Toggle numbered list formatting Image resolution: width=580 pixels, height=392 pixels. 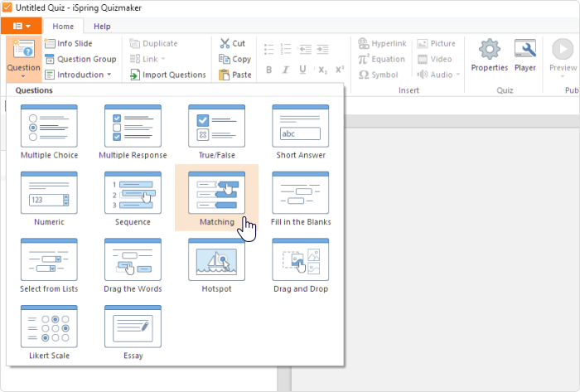[286, 49]
